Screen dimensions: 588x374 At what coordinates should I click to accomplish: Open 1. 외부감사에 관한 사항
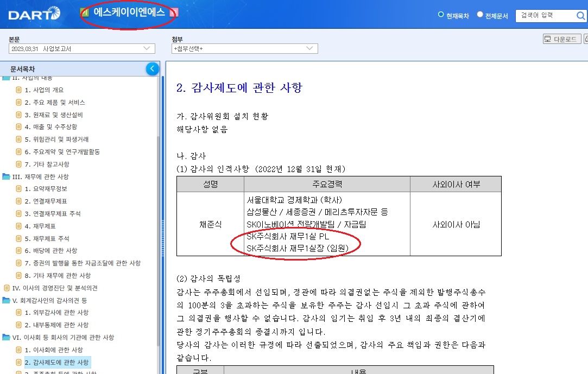point(56,313)
